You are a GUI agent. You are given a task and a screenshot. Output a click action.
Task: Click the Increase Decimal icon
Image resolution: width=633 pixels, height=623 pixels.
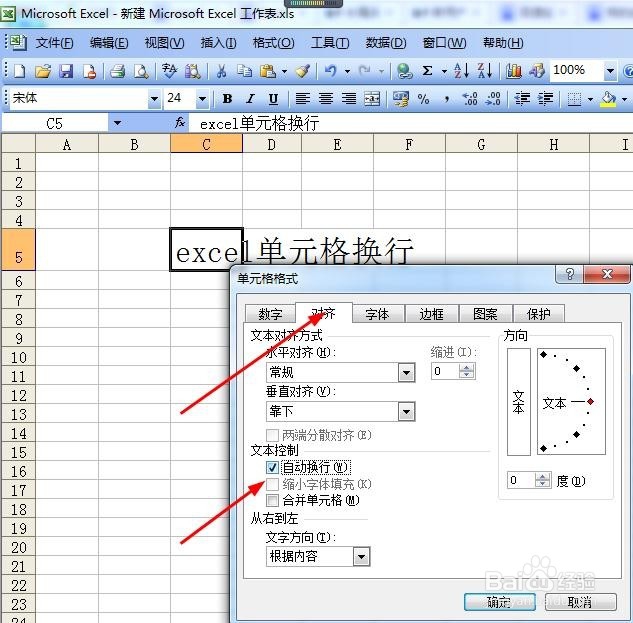(x=470, y=99)
